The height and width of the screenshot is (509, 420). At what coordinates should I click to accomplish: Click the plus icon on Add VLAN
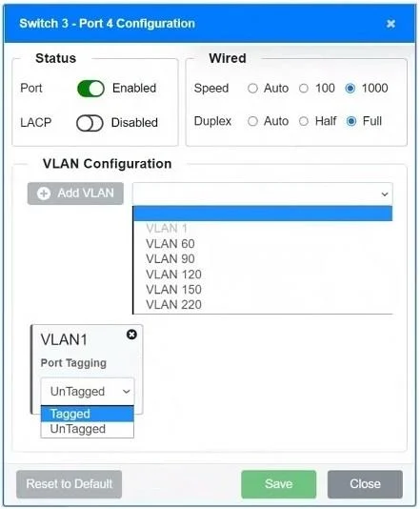(x=44, y=193)
